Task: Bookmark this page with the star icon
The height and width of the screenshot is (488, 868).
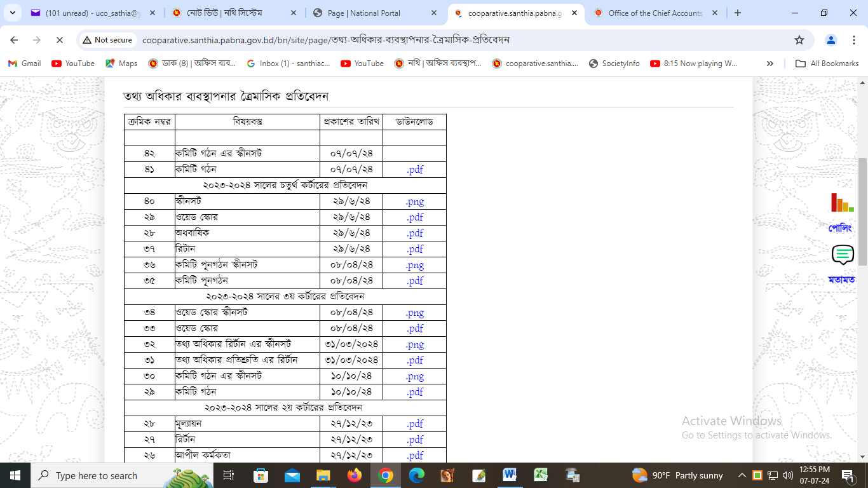Action: 799,40
